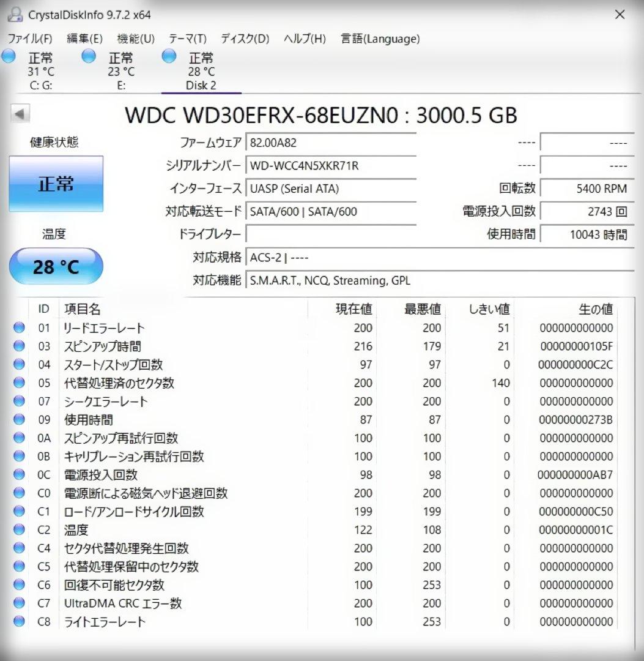
Task: Click the C: G: drive health status icon
Action: pyautogui.click(x=9, y=56)
